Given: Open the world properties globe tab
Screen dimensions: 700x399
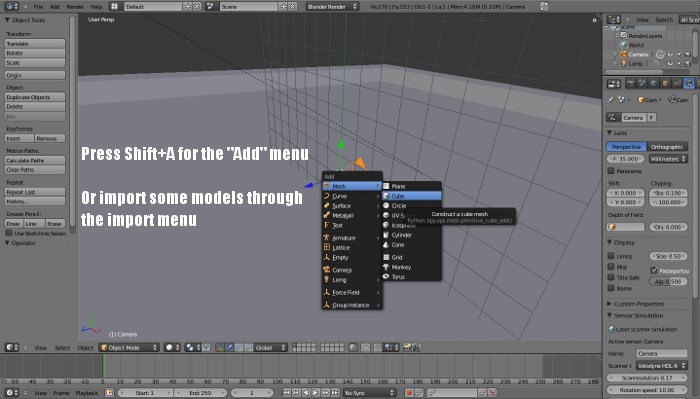Looking at the screenshot, I should [654, 83].
